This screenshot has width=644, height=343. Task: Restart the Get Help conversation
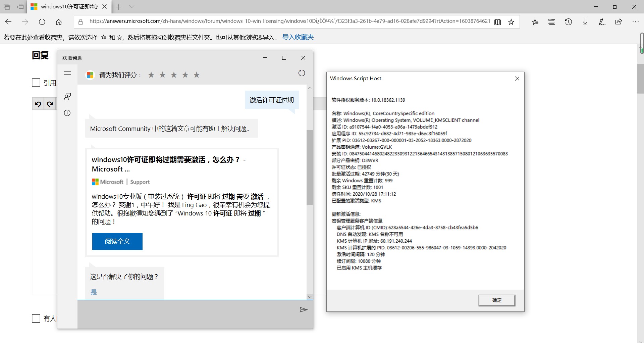[x=302, y=73]
